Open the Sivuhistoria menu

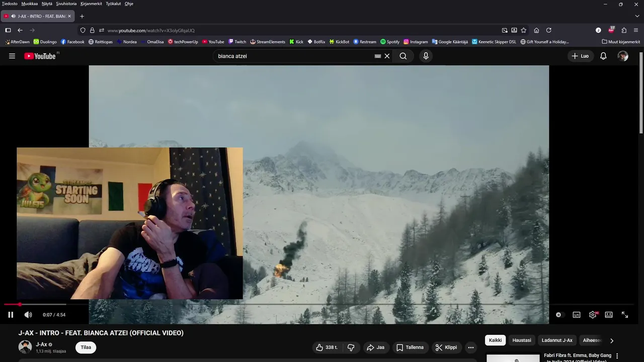coord(66,4)
